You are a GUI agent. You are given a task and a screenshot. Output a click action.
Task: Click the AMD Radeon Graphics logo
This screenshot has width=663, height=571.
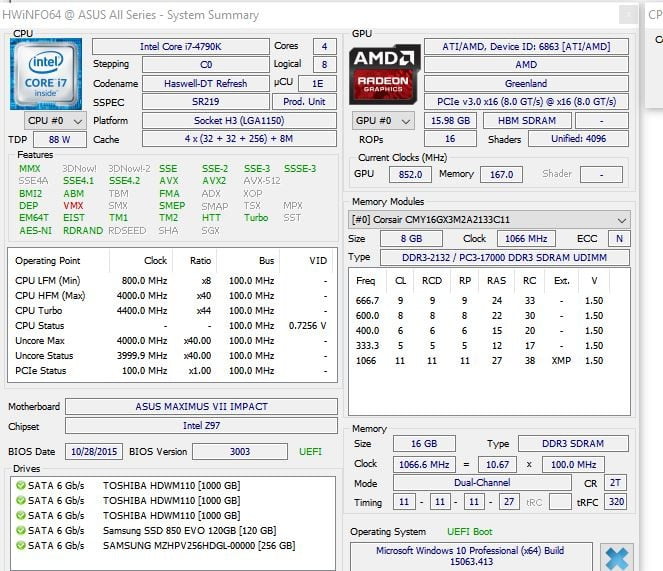385,73
